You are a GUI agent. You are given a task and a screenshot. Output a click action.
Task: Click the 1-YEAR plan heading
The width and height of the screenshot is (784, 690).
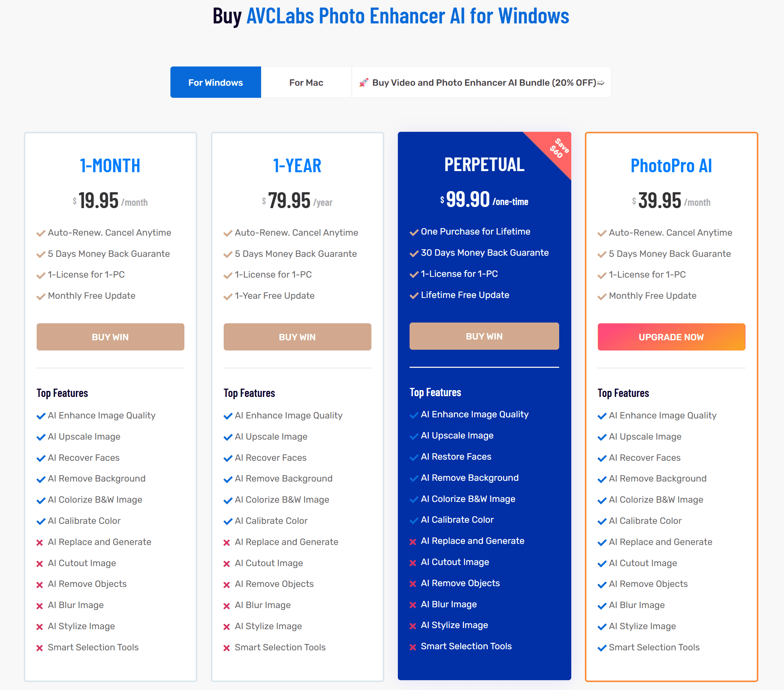click(x=297, y=165)
